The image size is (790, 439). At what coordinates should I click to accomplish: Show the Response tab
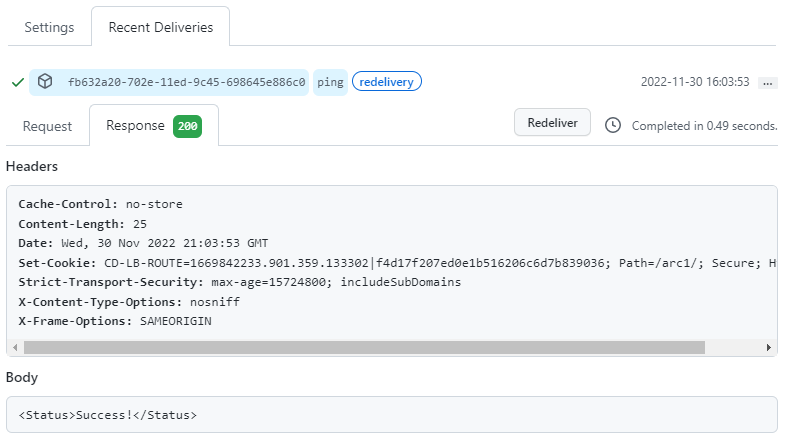pos(135,126)
